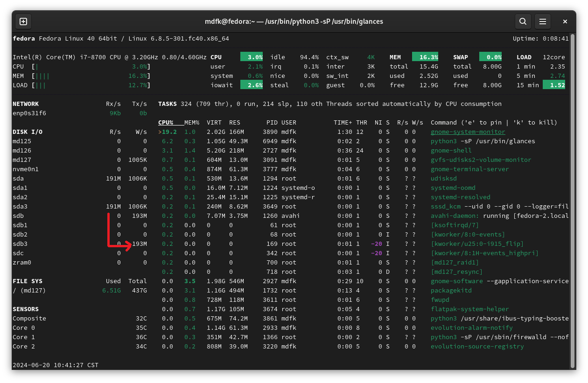Image resolution: width=588 pixels, height=383 pixels.
Task: Select the [kworker/u25:0-i915_flip] thread
Action: click(477, 244)
